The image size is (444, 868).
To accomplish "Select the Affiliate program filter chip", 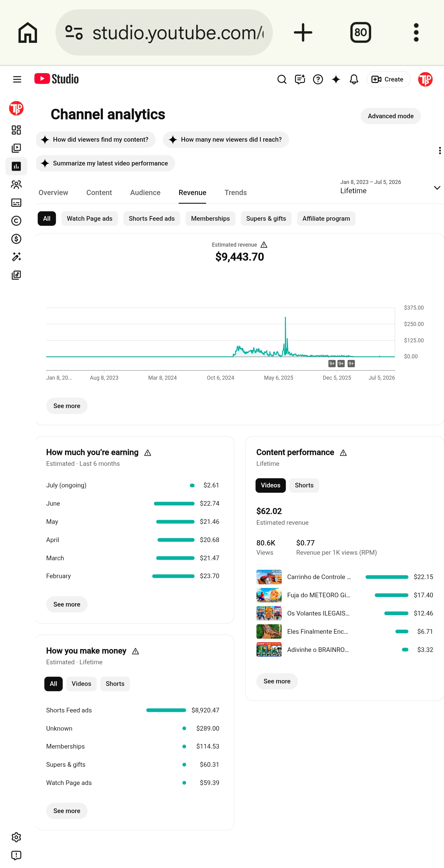I will coord(326,218).
